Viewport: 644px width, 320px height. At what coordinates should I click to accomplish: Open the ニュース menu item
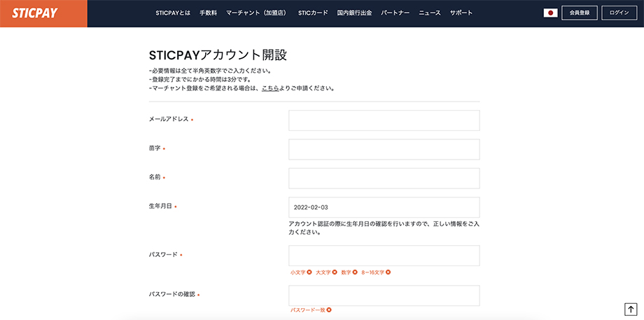pos(430,13)
